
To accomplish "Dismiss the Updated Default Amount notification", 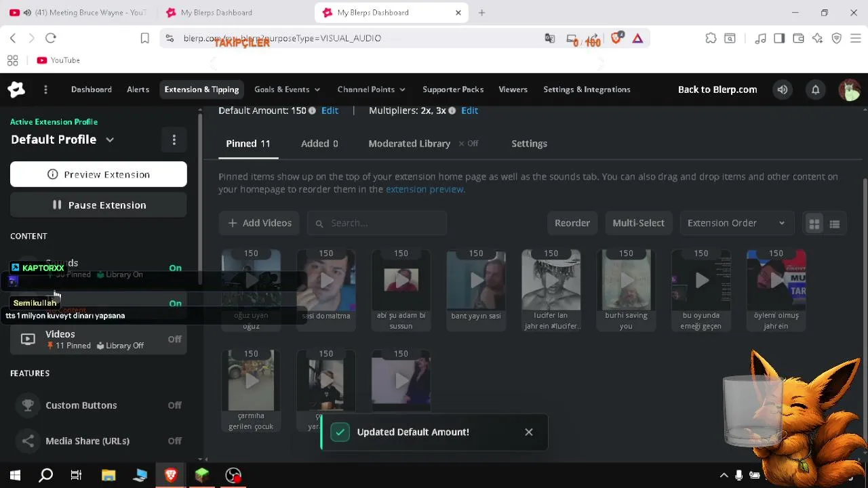I will pyautogui.click(x=529, y=432).
